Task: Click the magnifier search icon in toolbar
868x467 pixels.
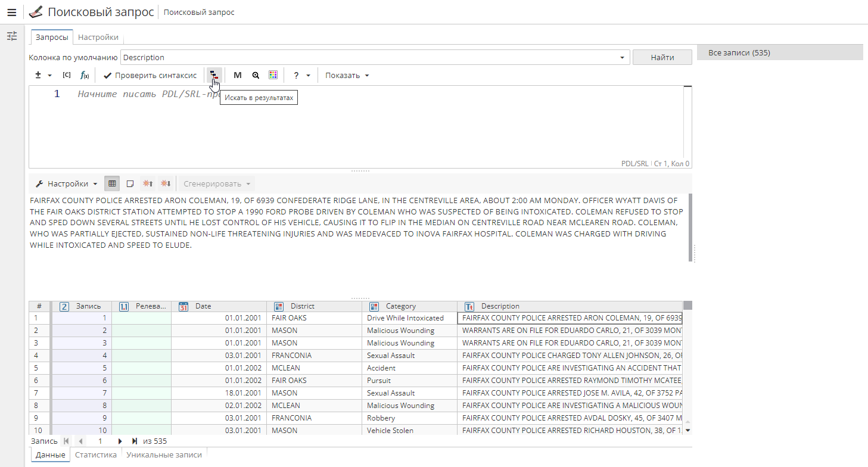Action: pos(256,75)
